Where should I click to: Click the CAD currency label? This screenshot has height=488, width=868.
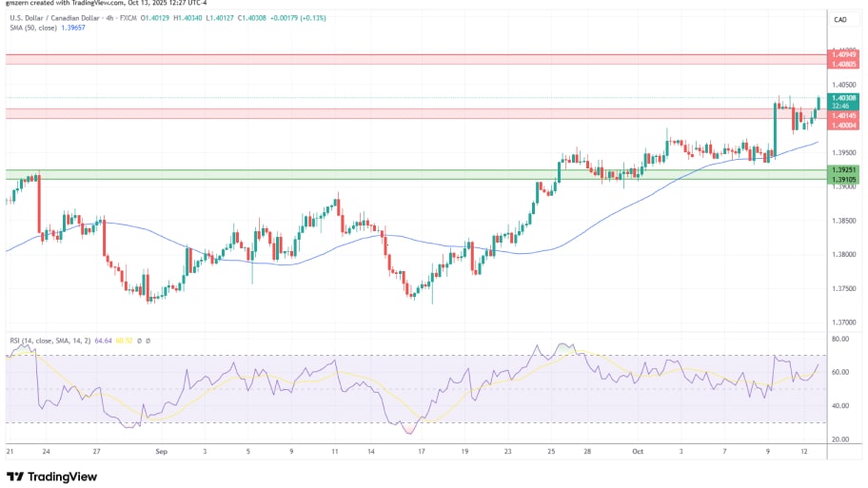coord(839,19)
